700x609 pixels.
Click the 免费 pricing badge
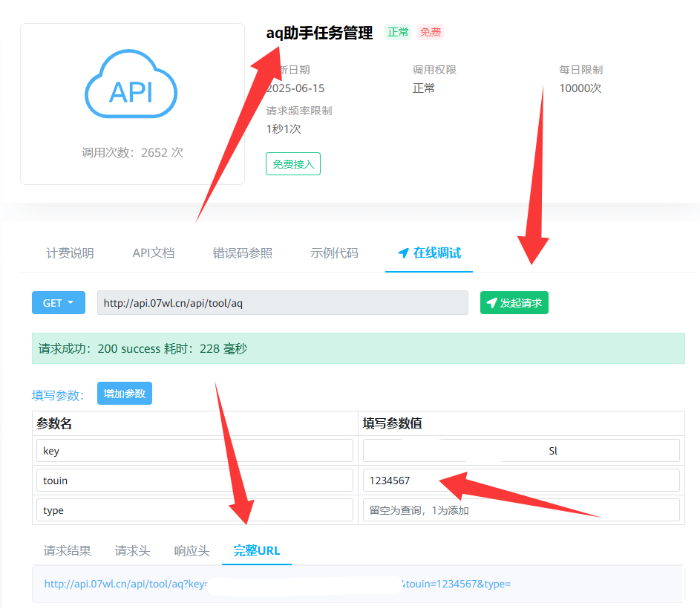(x=430, y=33)
